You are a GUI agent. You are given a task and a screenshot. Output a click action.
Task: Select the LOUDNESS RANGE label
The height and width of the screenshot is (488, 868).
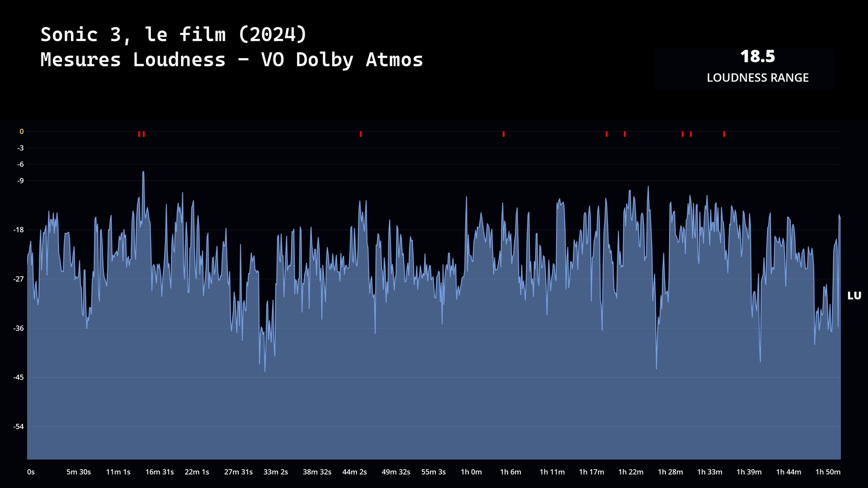(x=758, y=78)
